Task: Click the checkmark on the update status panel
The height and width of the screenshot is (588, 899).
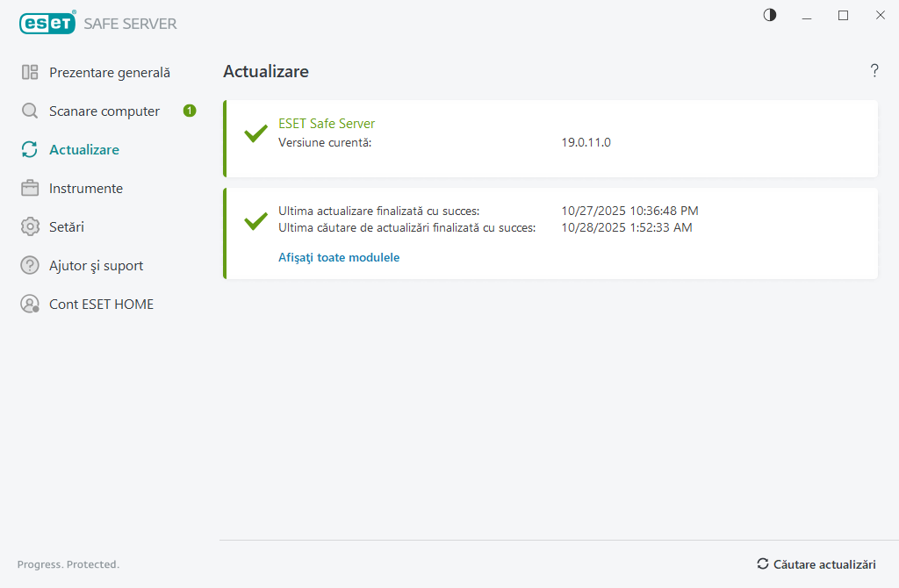Action: coord(255,219)
